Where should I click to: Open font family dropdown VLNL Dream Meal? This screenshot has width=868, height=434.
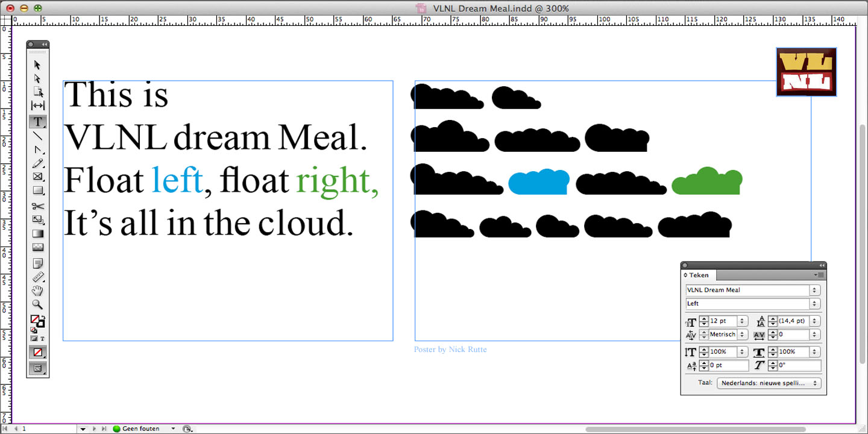[x=814, y=290]
